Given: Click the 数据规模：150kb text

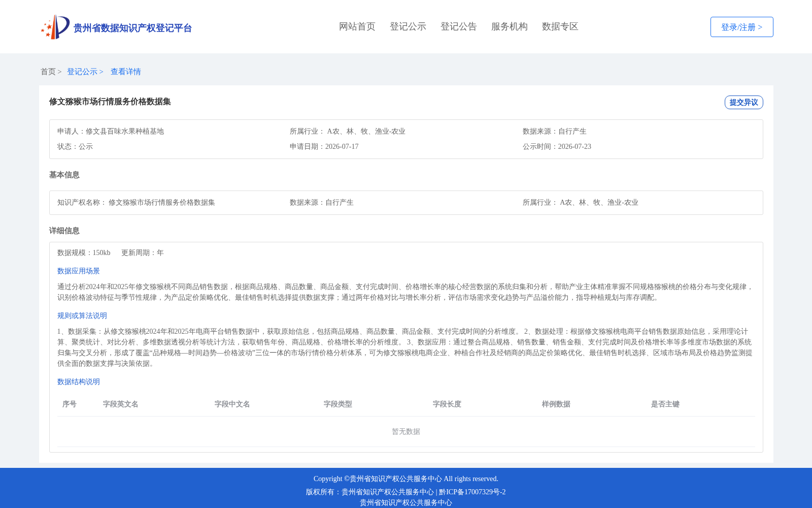Looking at the screenshot, I should tap(84, 252).
